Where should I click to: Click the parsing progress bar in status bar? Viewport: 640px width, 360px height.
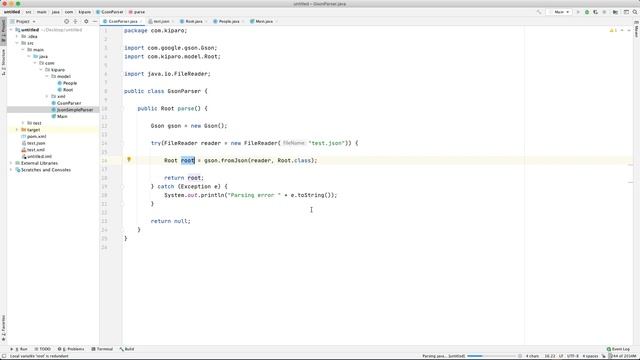[492, 356]
